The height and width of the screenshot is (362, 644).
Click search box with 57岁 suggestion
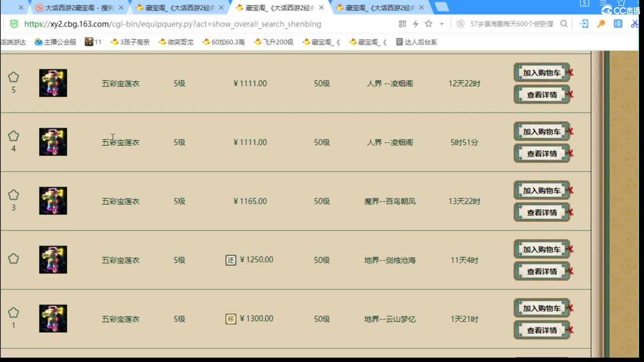click(x=512, y=24)
